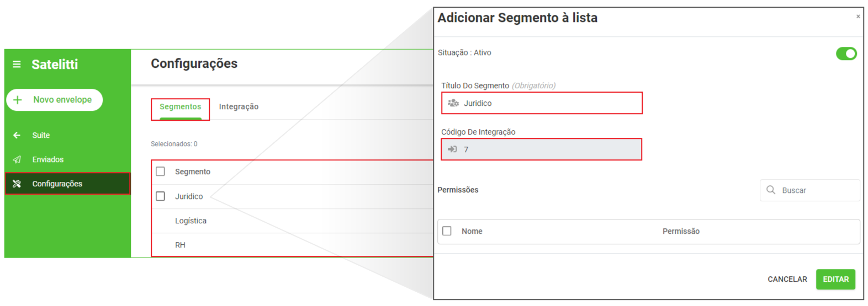Image resolution: width=868 pixels, height=306 pixels.
Task: Close the Adicionar Segmento dialog
Action: (x=858, y=17)
